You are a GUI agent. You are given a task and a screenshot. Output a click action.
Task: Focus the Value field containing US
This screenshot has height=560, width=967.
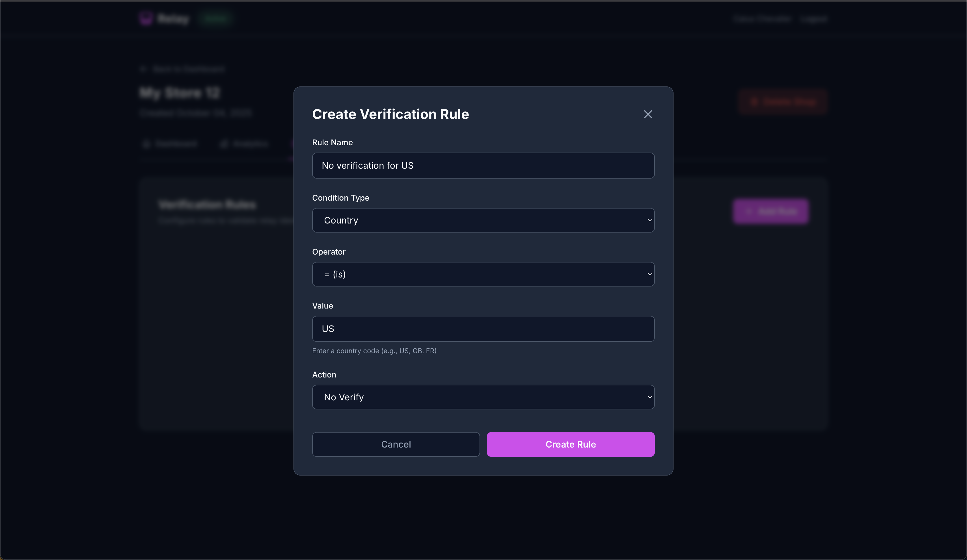click(483, 329)
